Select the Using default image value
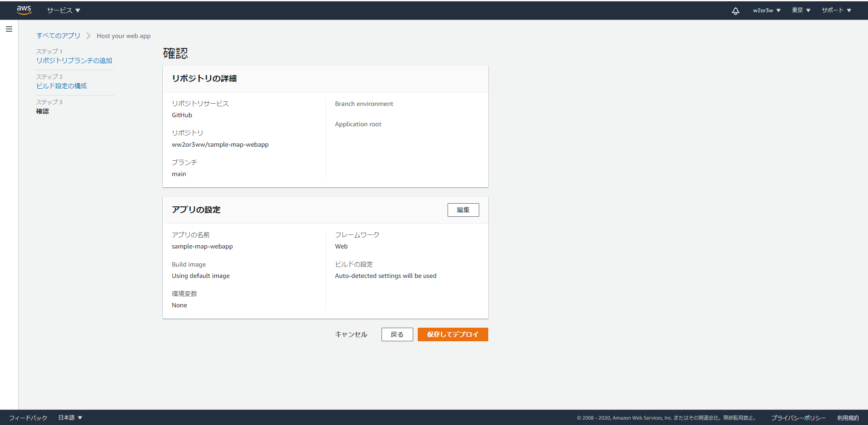The image size is (868, 425). [x=201, y=276]
